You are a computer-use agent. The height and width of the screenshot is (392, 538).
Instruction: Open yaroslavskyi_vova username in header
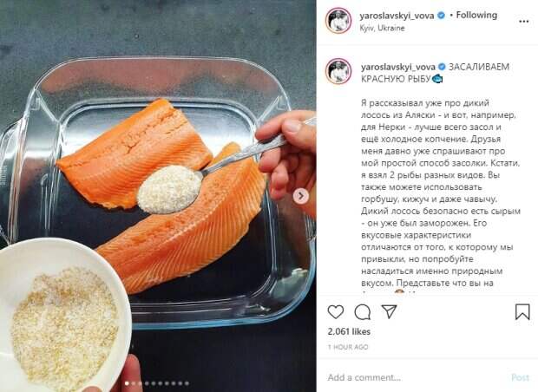tap(397, 16)
